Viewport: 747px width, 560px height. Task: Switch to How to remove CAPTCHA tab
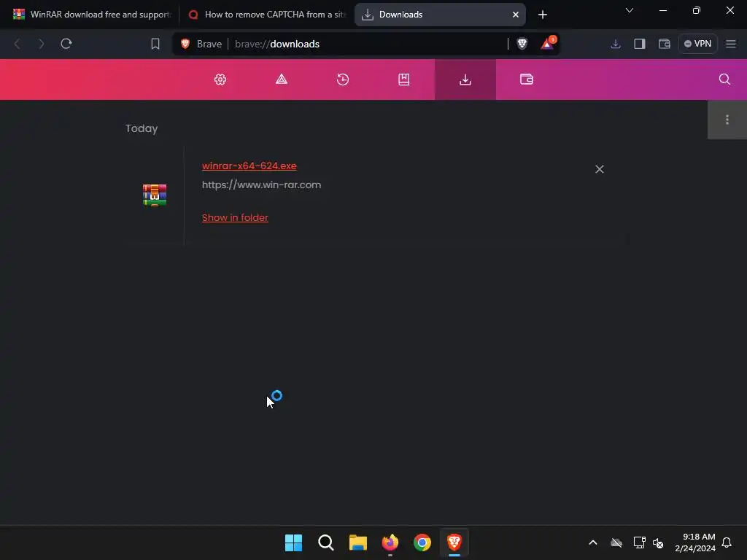[267, 15]
